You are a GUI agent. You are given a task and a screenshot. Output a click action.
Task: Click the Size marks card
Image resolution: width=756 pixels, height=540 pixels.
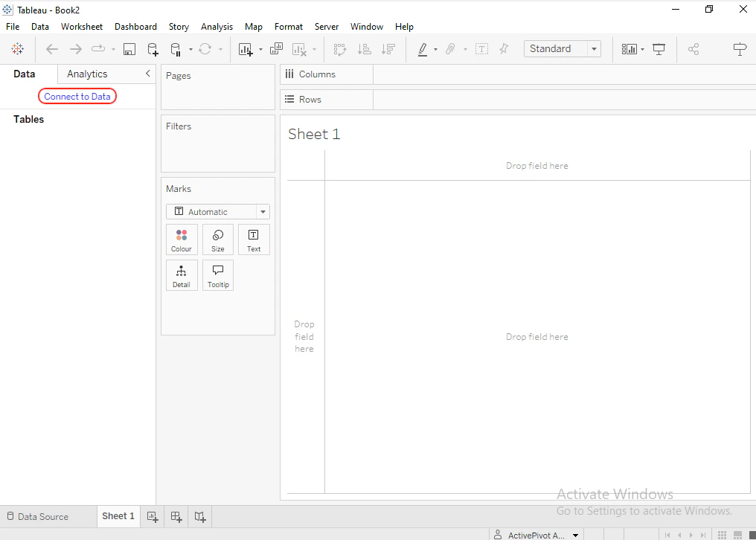(218, 240)
